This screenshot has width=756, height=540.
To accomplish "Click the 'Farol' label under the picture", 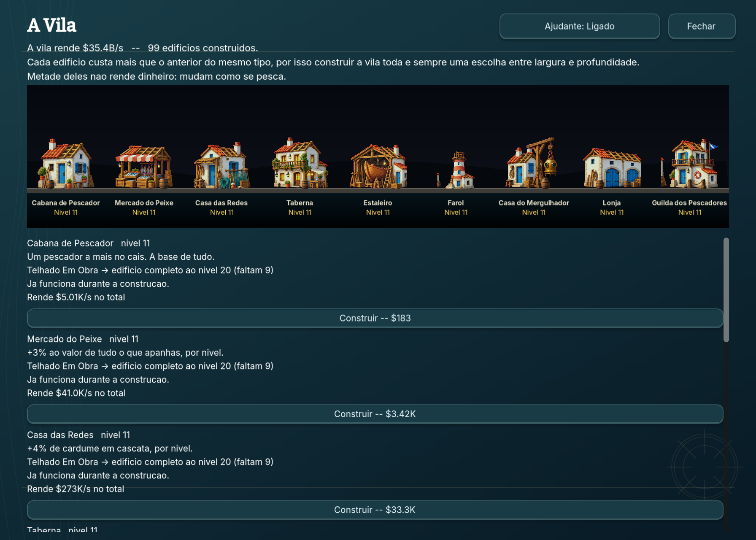I will (x=456, y=203).
